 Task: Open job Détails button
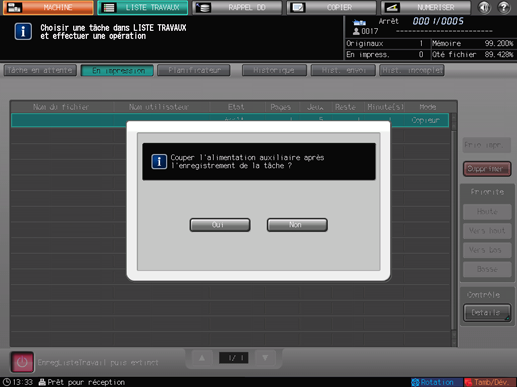(487, 313)
